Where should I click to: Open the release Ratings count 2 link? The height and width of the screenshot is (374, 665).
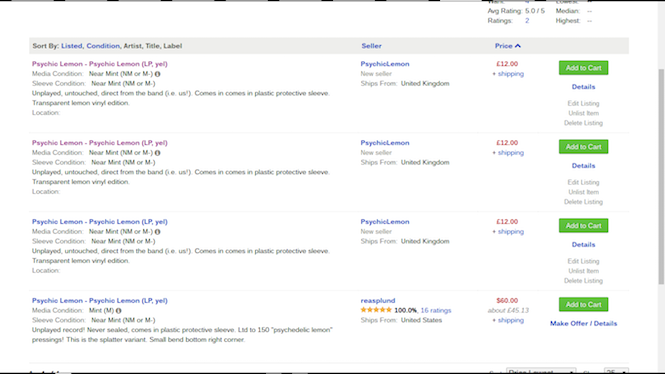(527, 21)
